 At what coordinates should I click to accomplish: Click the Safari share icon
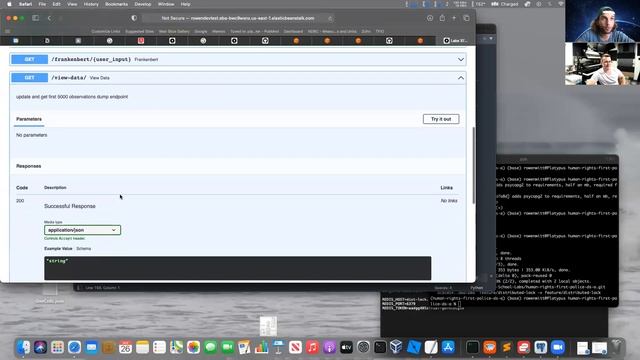coord(442,18)
